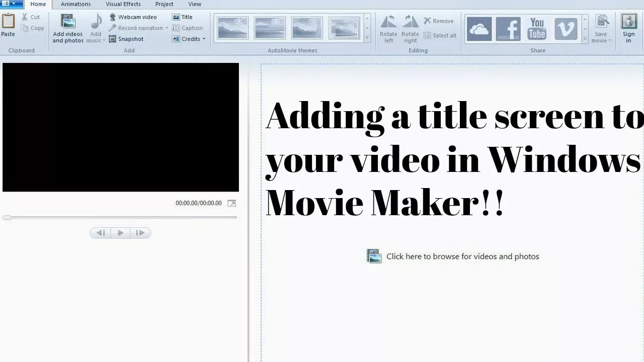The height and width of the screenshot is (362, 644).
Task: Click the Add music note icon
Action: (96, 22)
